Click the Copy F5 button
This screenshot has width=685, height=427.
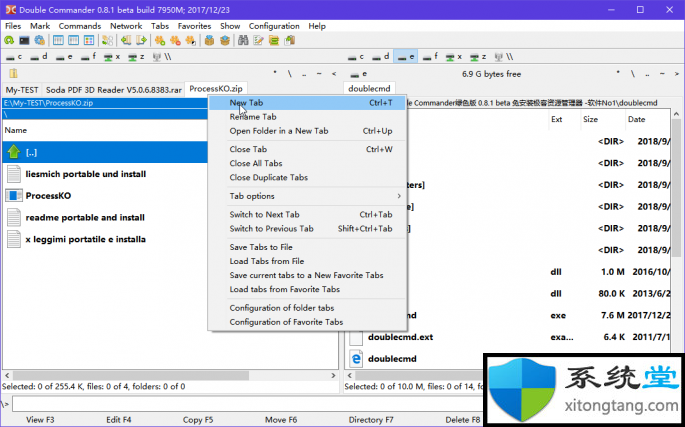(x=198, y=420)
